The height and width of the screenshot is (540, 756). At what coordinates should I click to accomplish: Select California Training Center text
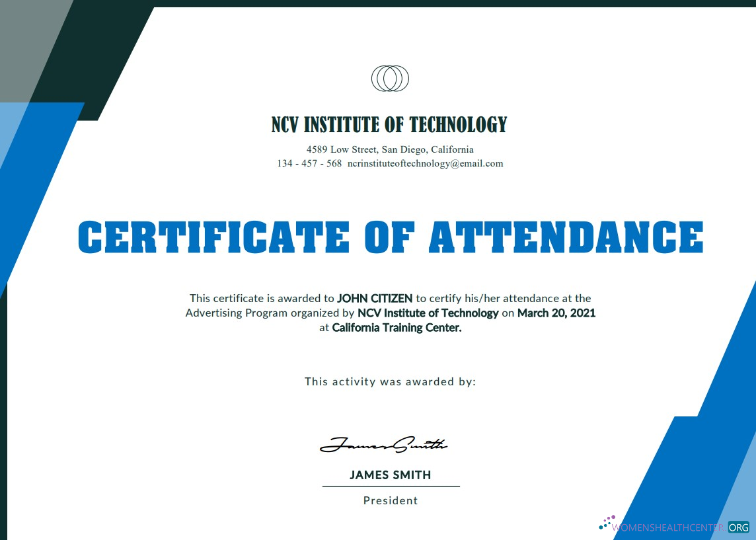(396, 327)
